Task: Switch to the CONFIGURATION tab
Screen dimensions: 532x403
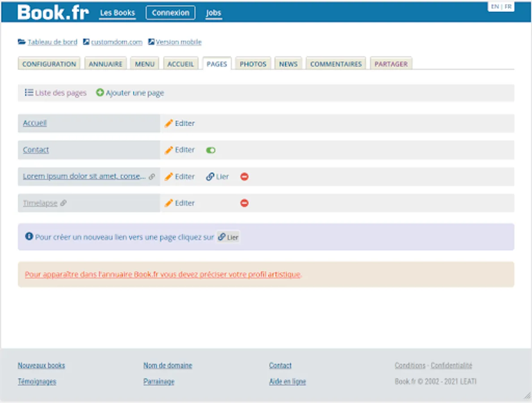Action: coord(49,64)
